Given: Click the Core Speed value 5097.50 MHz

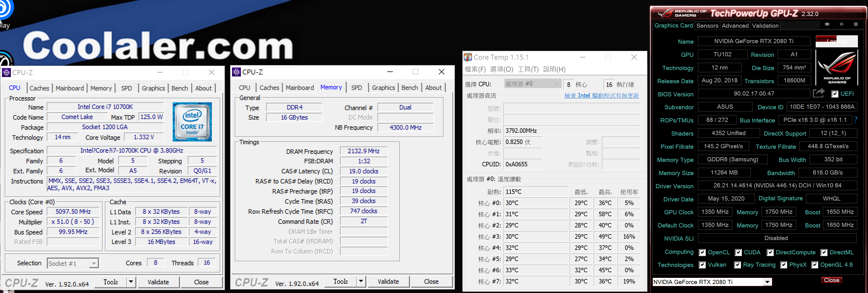Looking at the screenshot, I should click(x=73, y=211).
